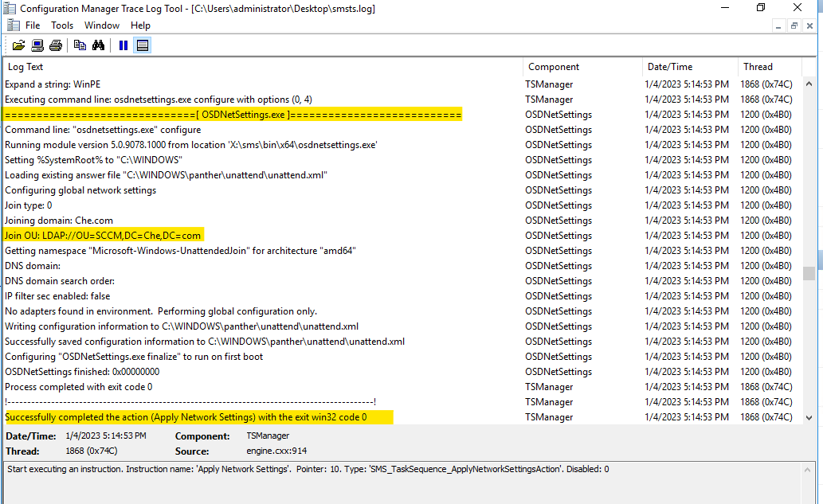
Task: Open the Tools menu
Action: point(62,25)
